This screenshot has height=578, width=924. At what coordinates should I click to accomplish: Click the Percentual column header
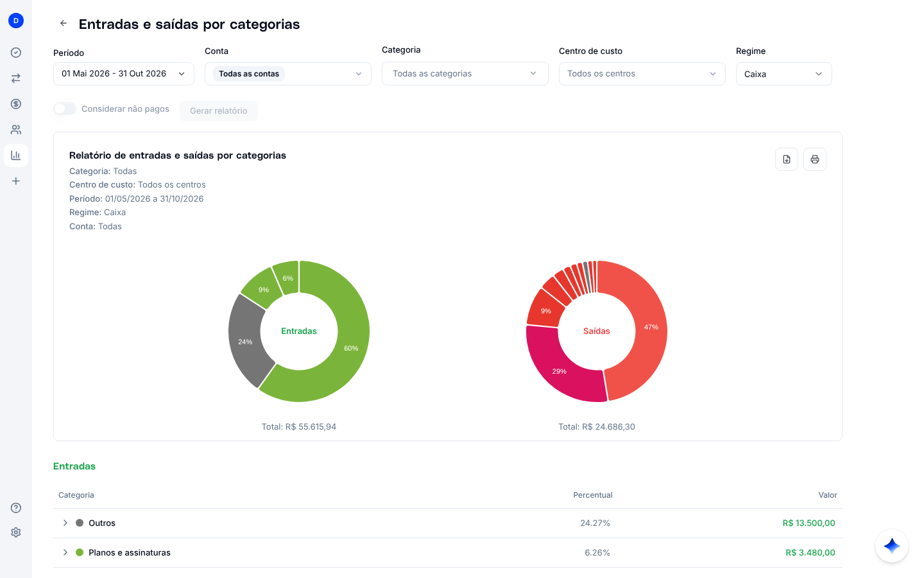point(593,495)
